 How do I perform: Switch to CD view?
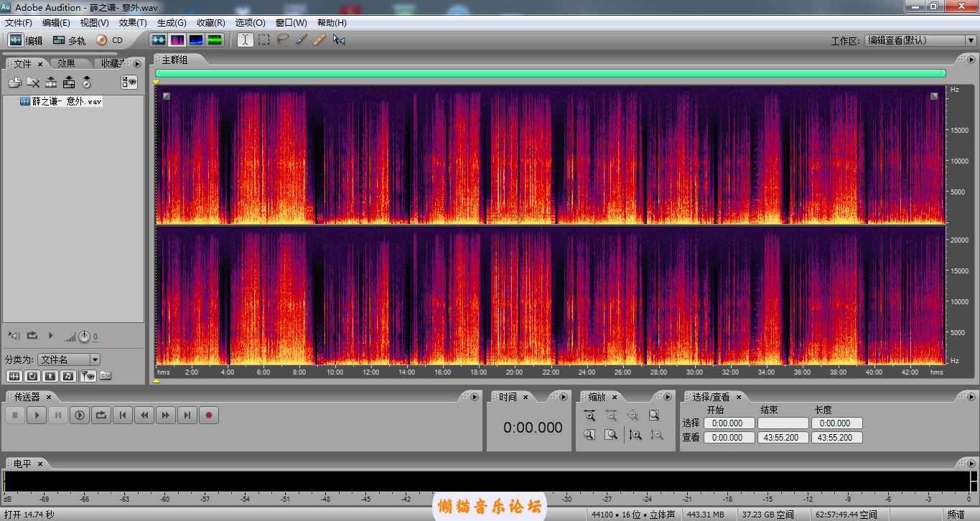(110, 41)
